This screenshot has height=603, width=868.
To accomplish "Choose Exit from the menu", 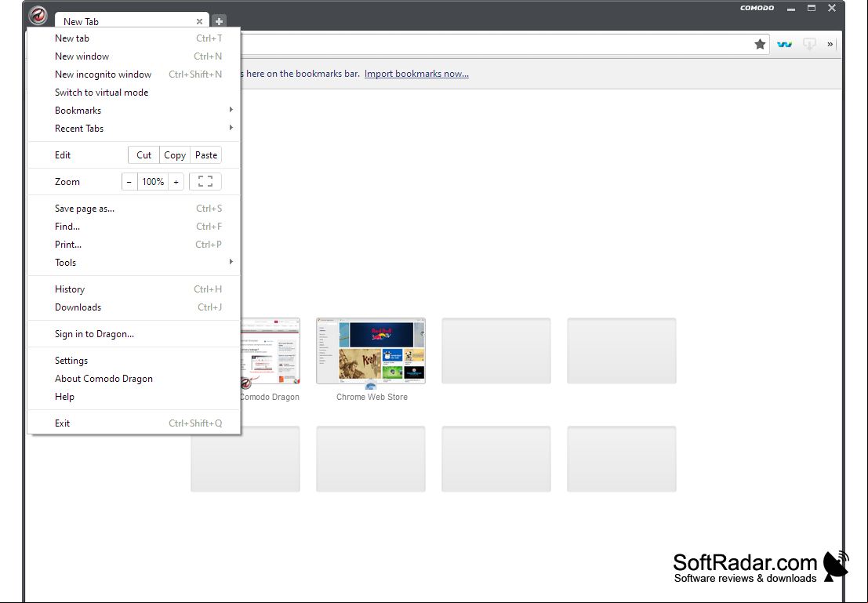I will (134, 423).
